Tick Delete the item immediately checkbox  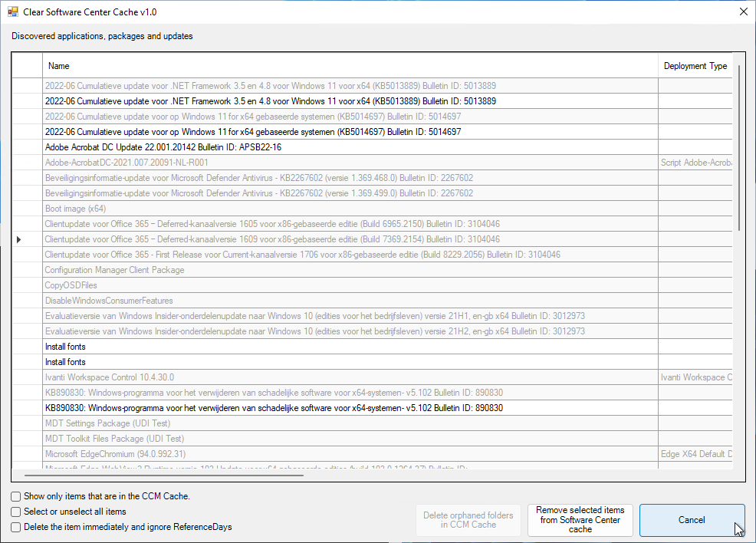point(16,527)
